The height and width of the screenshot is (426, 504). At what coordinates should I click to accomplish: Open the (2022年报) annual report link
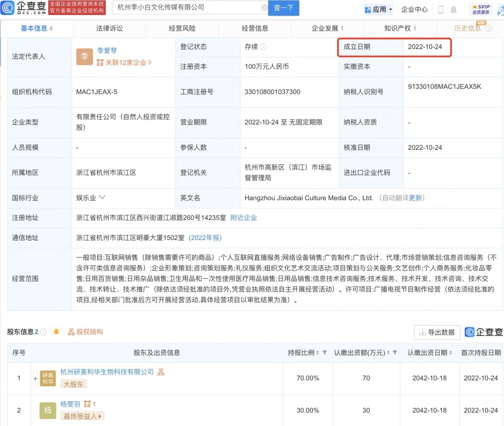(205, 237)
